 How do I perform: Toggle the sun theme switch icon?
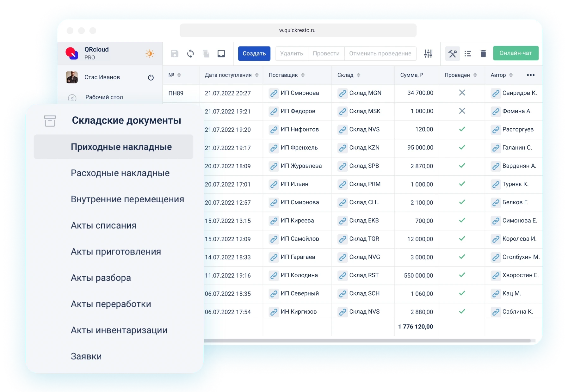150,53
